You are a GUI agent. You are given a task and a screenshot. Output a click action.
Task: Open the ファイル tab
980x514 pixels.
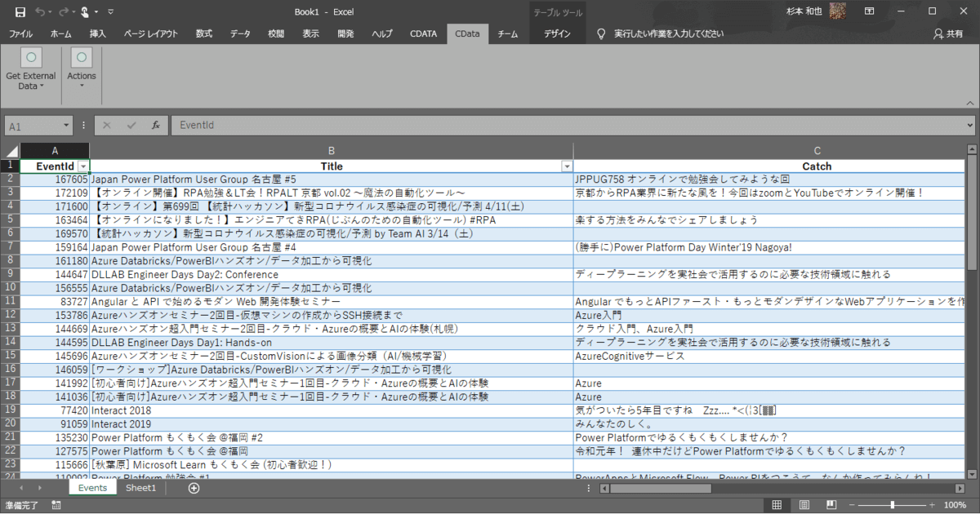(20, 33)
